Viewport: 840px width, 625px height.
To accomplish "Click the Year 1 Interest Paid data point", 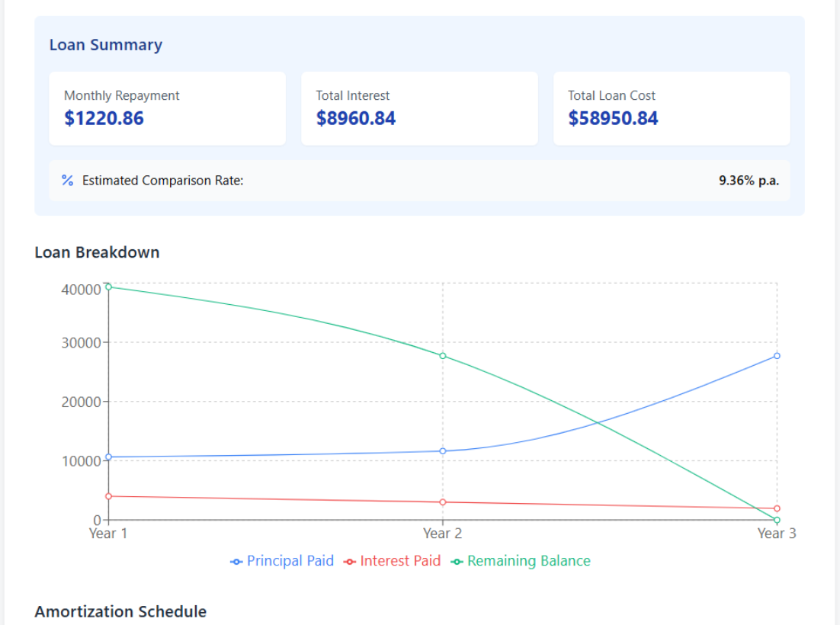I will click(109, 496).
